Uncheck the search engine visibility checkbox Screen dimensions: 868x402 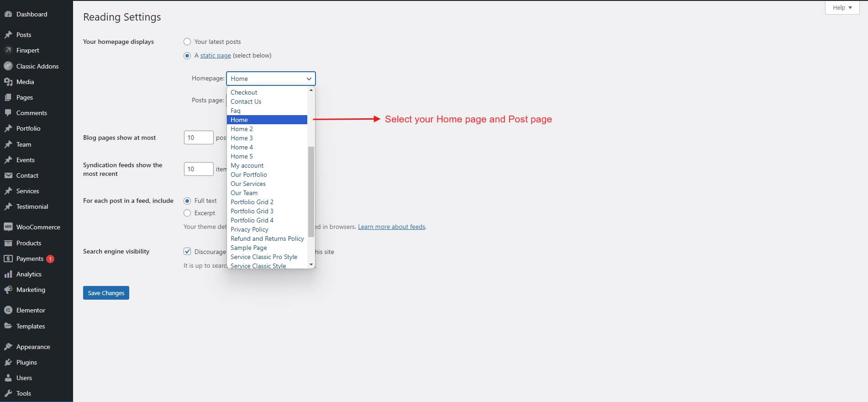[x=187, y=251]
